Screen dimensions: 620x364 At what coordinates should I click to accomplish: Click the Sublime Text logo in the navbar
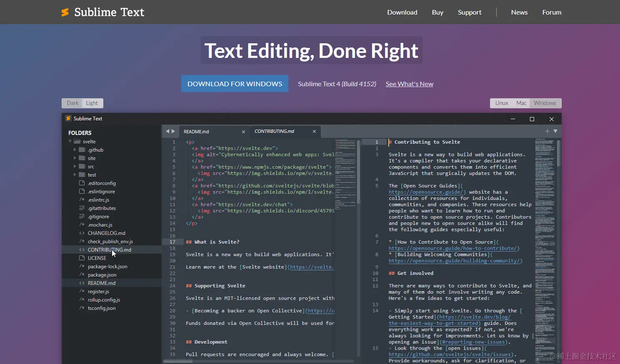click(x=102, y=12)
